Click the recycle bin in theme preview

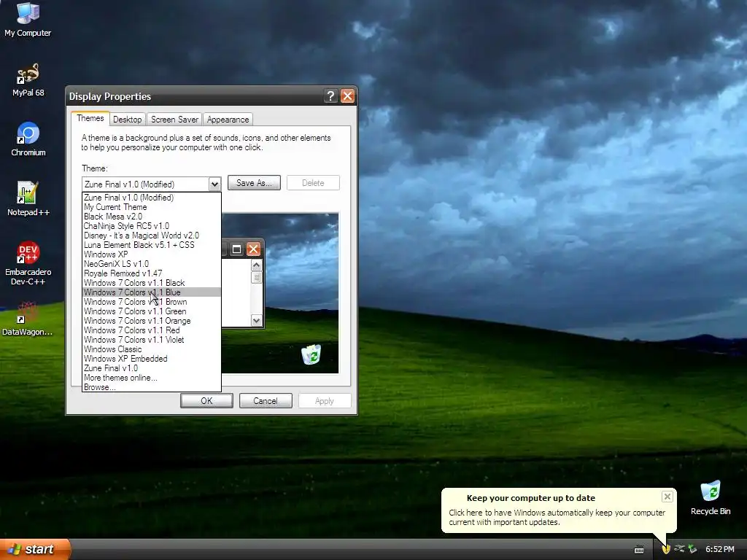pyautogui.click(x=311, y=354)
